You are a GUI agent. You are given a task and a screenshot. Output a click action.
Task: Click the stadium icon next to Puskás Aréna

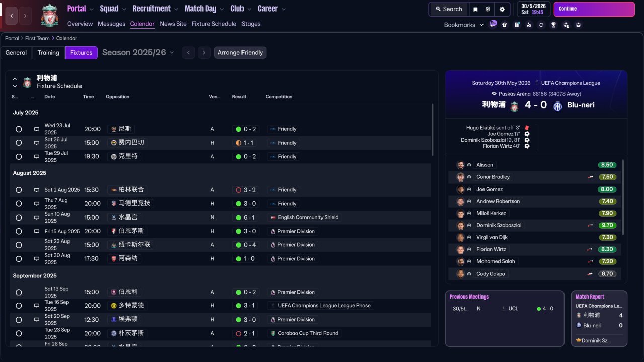tap(494, 94)
